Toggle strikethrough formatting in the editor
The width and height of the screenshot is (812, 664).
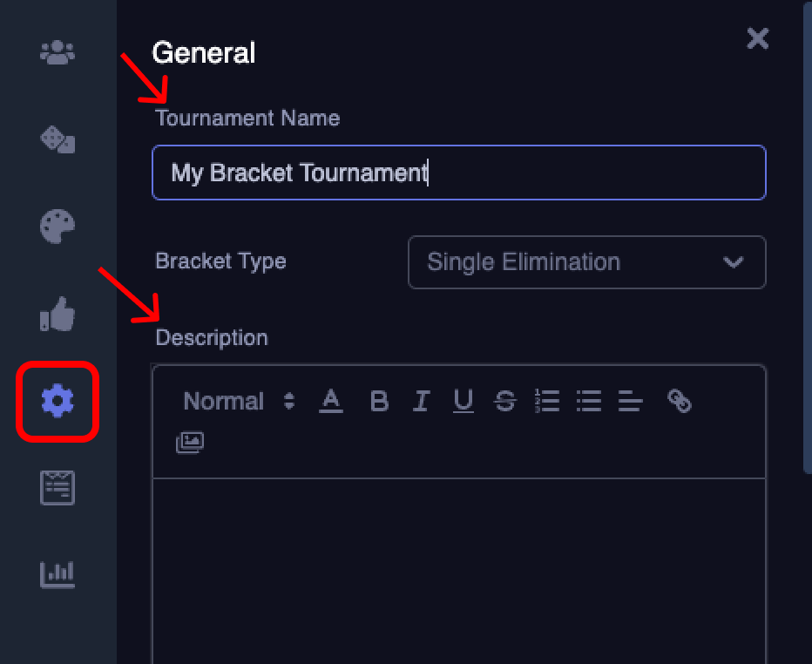504,401
